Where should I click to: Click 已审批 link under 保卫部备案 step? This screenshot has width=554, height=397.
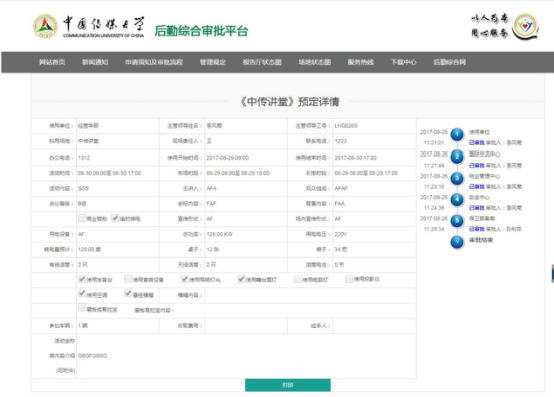point(476,229)
